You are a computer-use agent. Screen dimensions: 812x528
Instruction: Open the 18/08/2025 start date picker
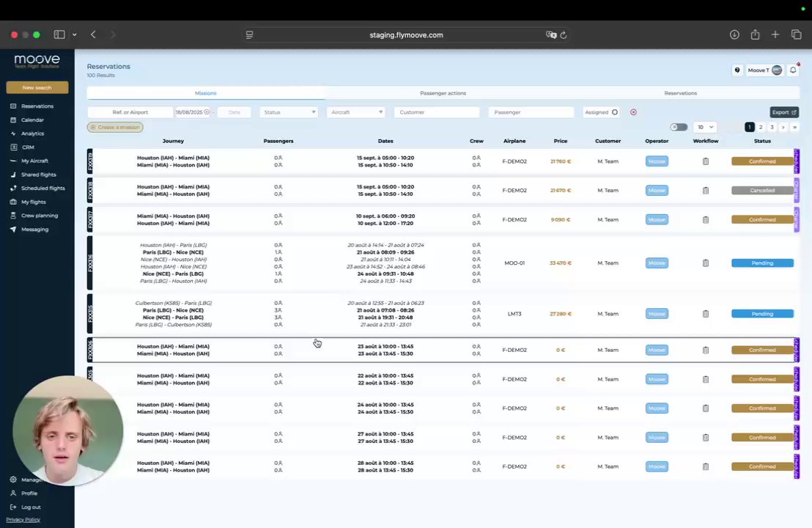(x=192, y=112)
